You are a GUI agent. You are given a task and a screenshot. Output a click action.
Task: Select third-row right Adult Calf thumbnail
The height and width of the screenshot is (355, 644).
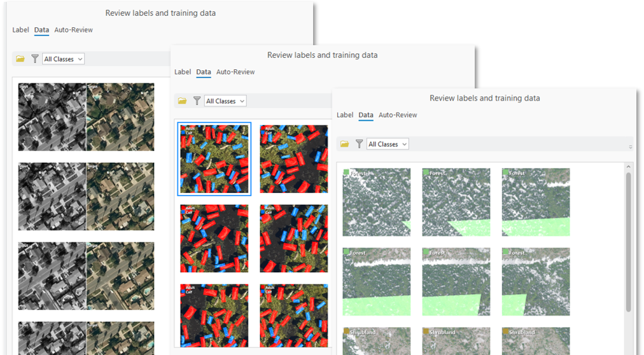click(294, 316)
